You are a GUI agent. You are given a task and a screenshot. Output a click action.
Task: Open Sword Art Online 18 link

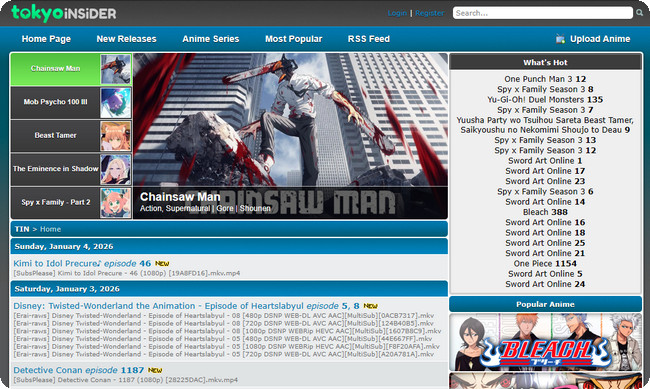(545, 233)
